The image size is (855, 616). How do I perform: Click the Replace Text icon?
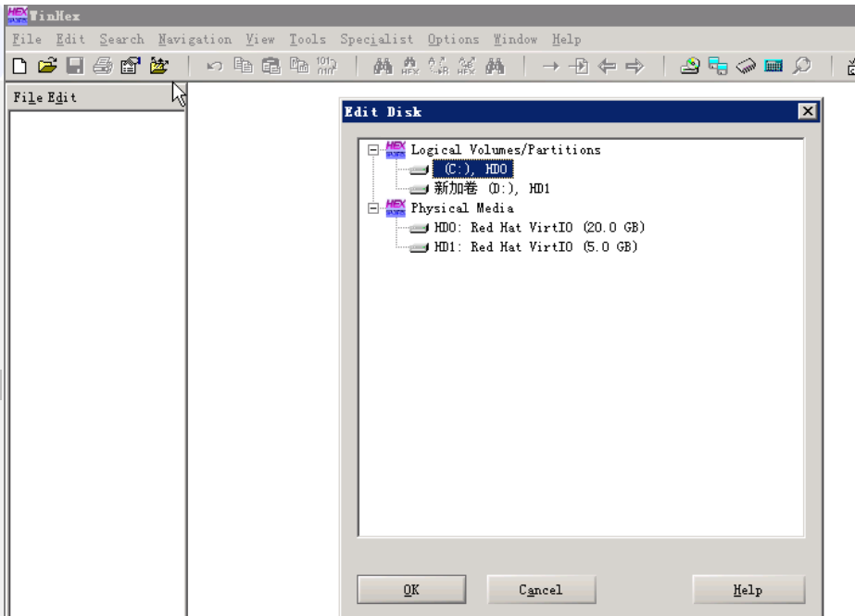(438, 66)
